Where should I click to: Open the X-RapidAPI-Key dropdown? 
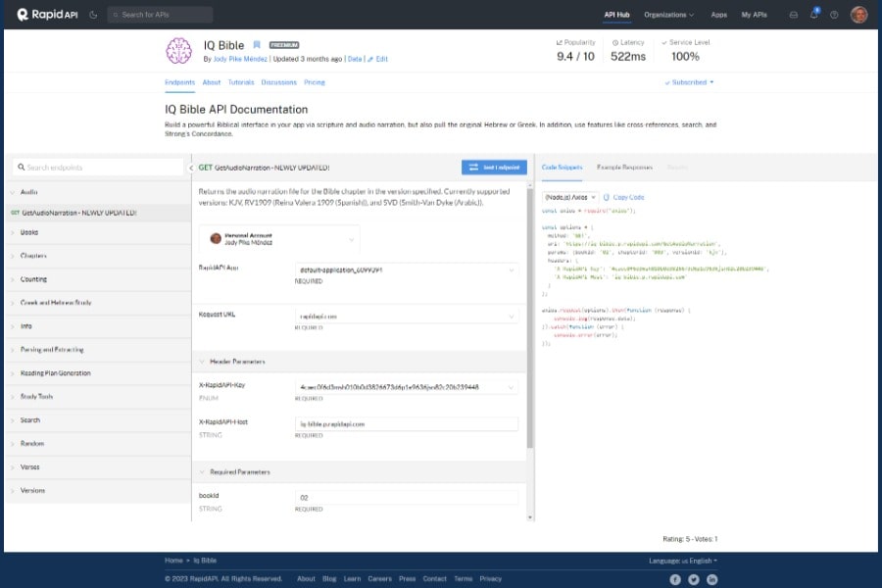406,387
